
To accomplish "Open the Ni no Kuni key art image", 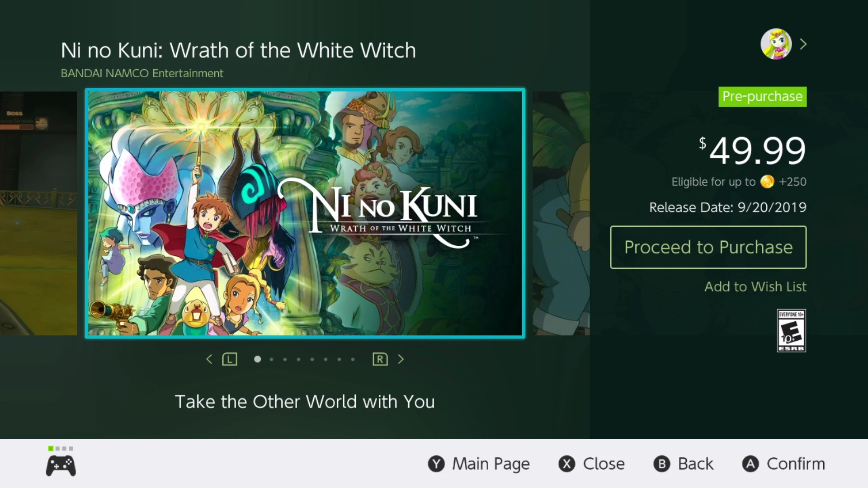I will pyautogui.click(x=305, y=213).
